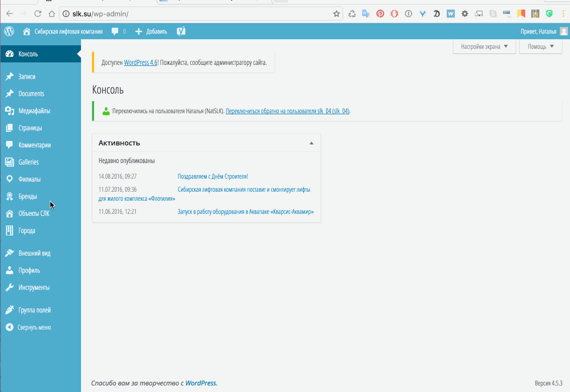Click Переключиться обратно на пользователя slk_04 link
This screenshot has width=570, height=392.
(x=288, y=111)
